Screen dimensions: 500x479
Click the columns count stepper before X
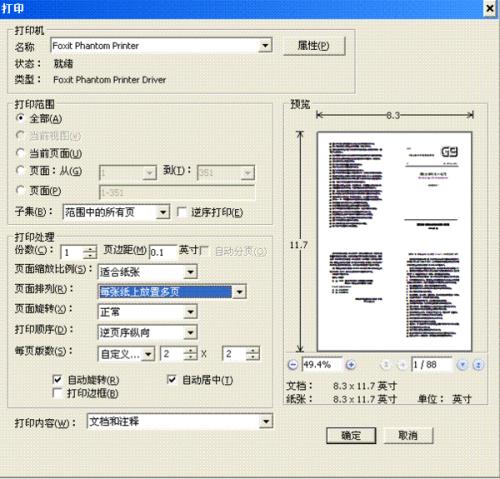pos(191,354)
